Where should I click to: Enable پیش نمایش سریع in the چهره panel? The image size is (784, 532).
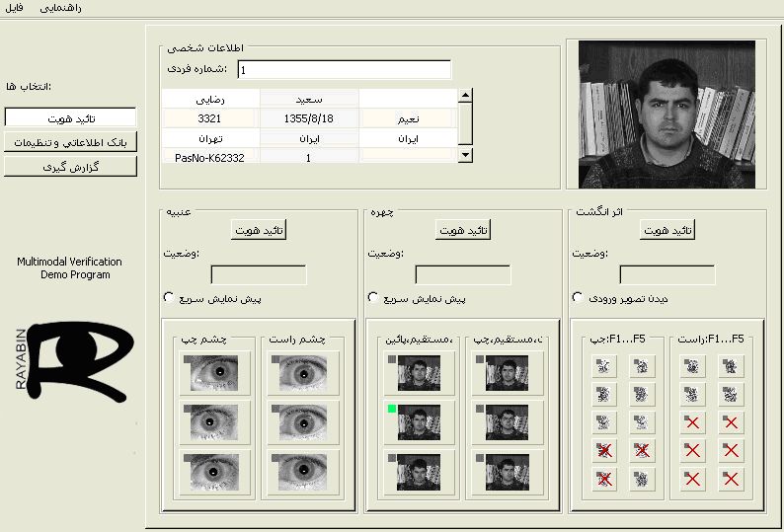tap(373, 297)
